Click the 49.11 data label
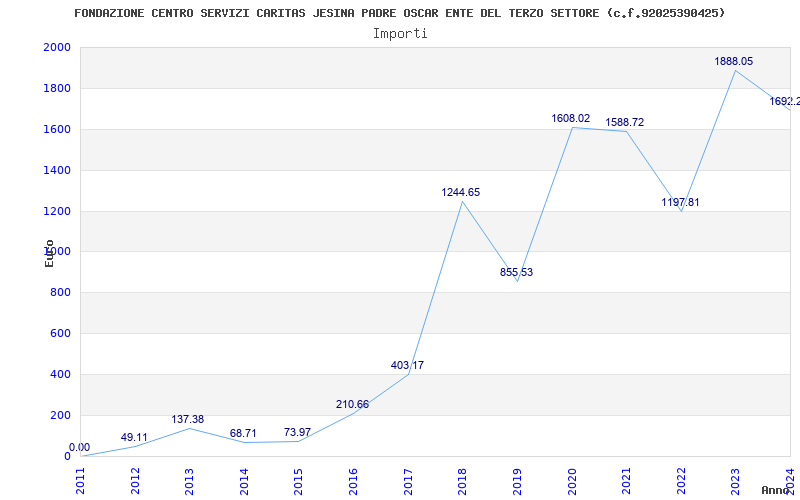The height and width of the screenshot is (500, 800). pos(134,437)
